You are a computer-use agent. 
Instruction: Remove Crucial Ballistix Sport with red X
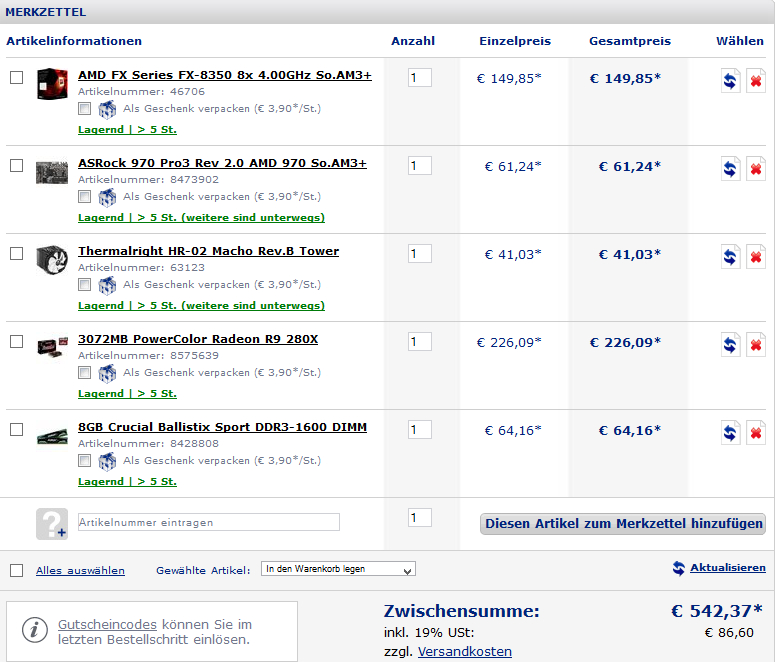pos(756,432)
